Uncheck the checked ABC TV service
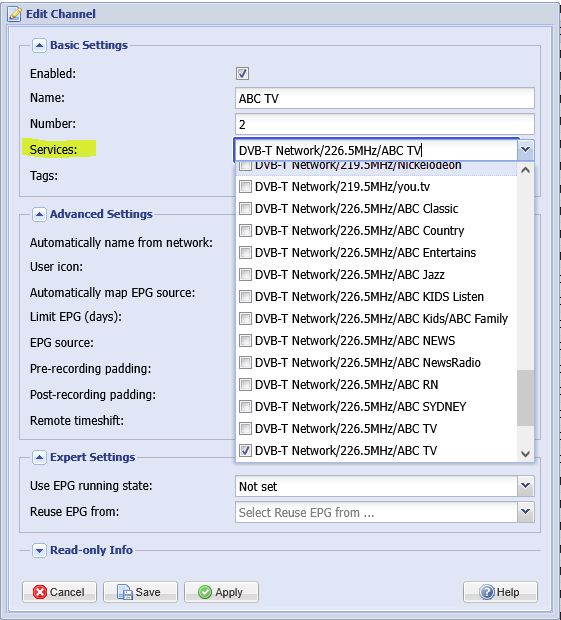The image size is (561, 620). [245, 450]
